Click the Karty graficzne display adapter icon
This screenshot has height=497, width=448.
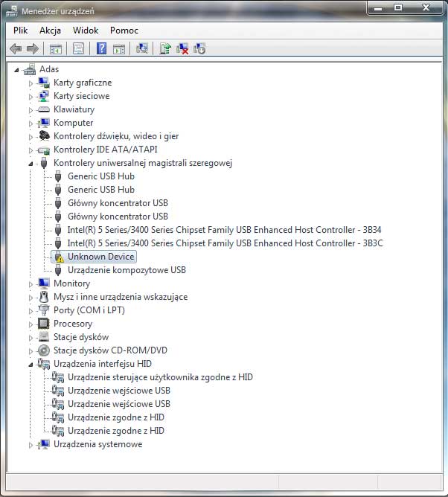click(x=43, y=83)
